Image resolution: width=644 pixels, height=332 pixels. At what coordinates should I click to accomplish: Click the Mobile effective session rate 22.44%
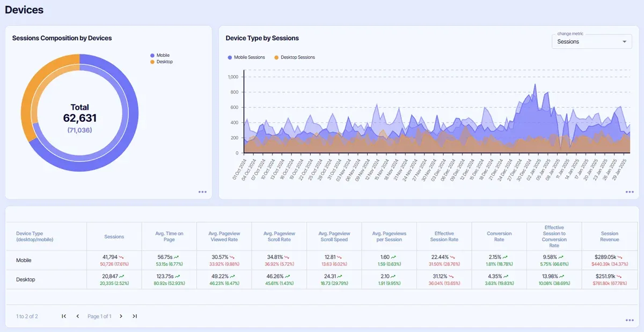[440, 257]
